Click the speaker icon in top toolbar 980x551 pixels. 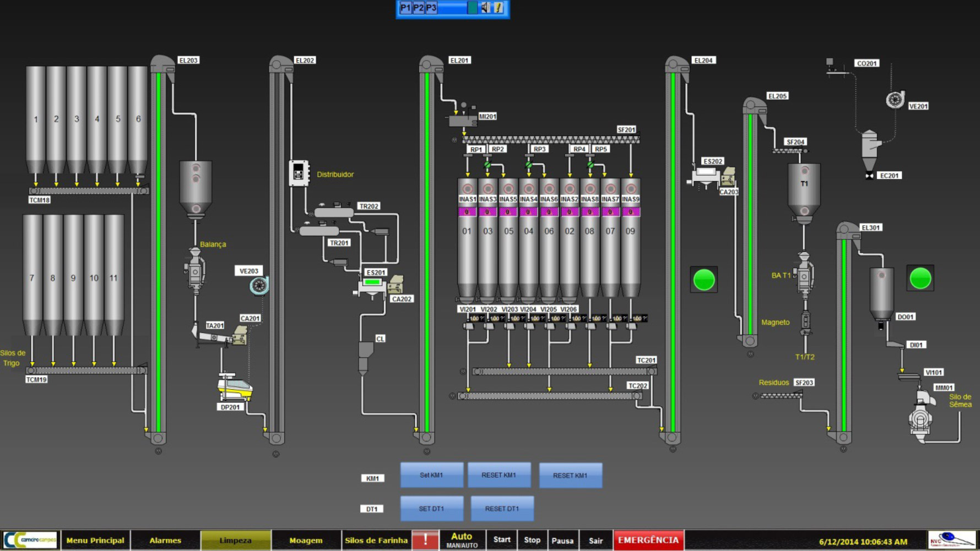click(x=485, y=8)
